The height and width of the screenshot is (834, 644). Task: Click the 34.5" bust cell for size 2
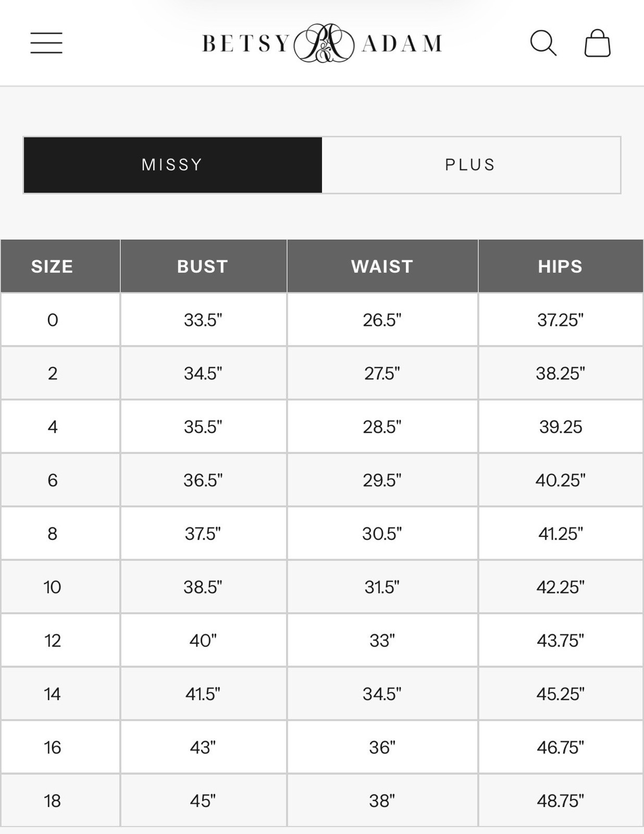[x=203, y=373]
